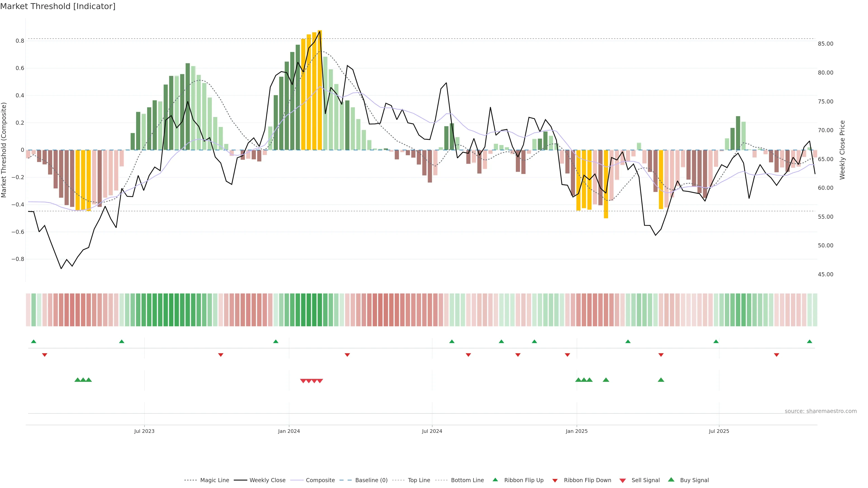The height and width of the screenshot is (488, 868).
Task: Click the Buy Signal legend icon
Action: pos(671,480)
